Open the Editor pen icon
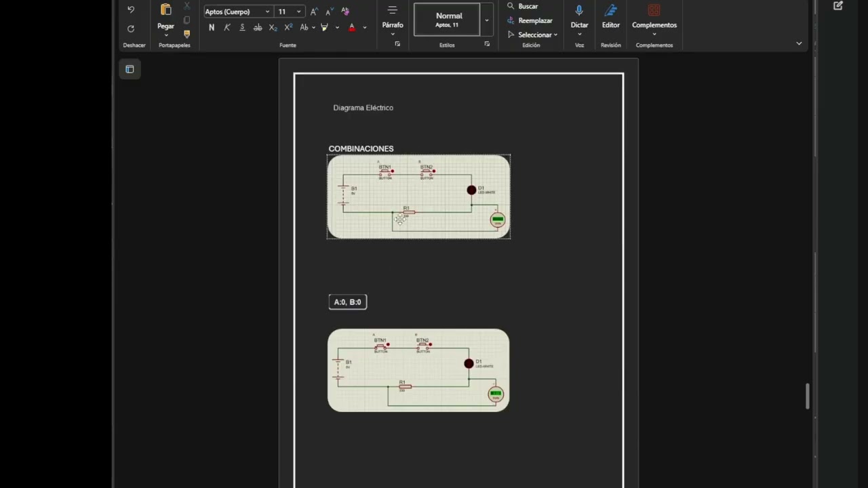This screenshot has height=488, width=868. click(610, 11)
